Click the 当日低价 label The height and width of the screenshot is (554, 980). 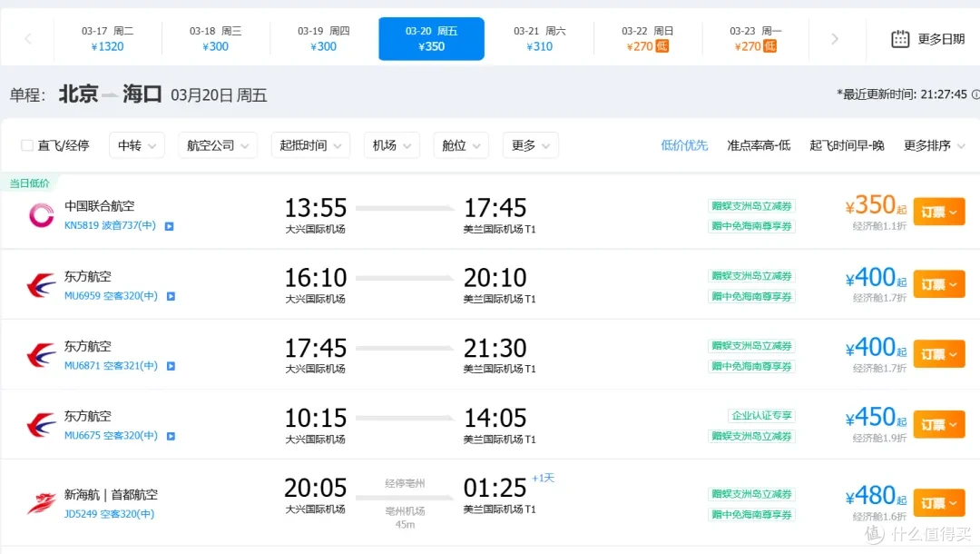point(29,183)
